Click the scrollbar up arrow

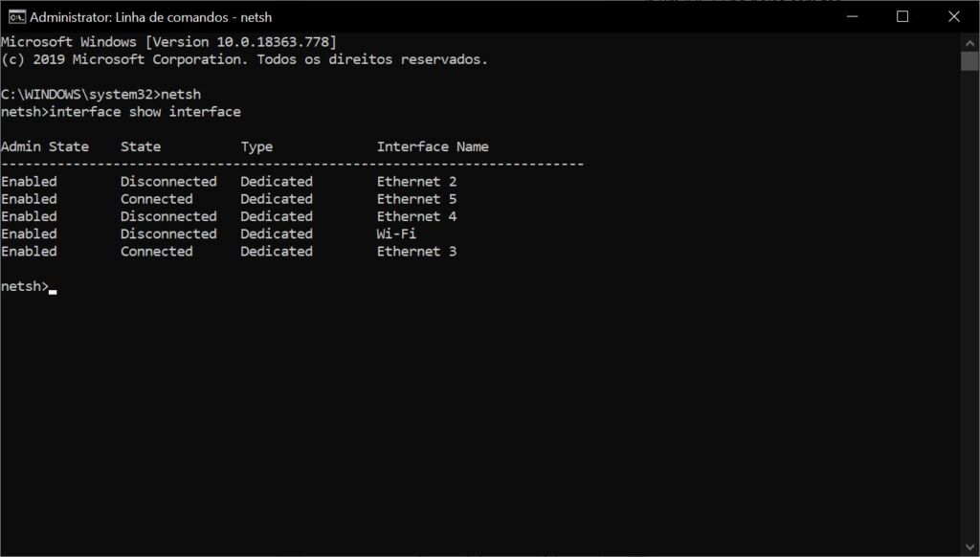pyautogui.click(x=969, y=43)
